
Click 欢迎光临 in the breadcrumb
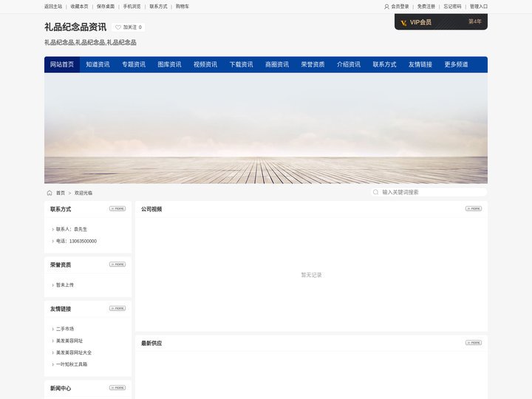coord(83,193)
